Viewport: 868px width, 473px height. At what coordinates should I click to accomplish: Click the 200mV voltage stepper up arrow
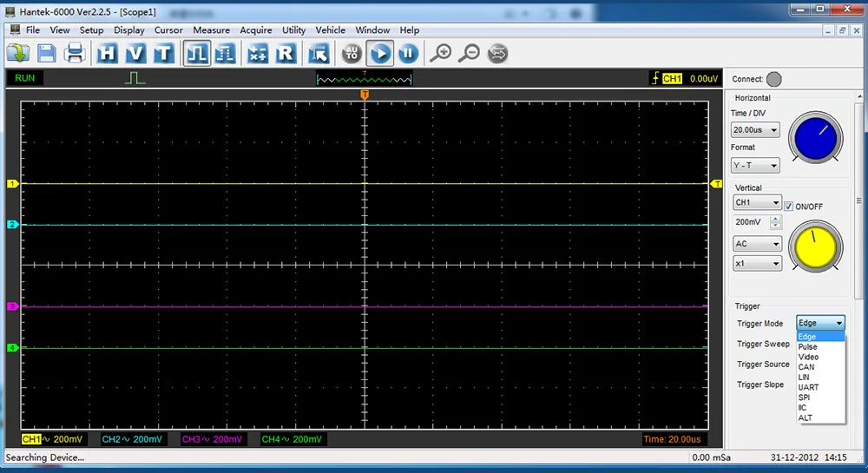[775, 220]
